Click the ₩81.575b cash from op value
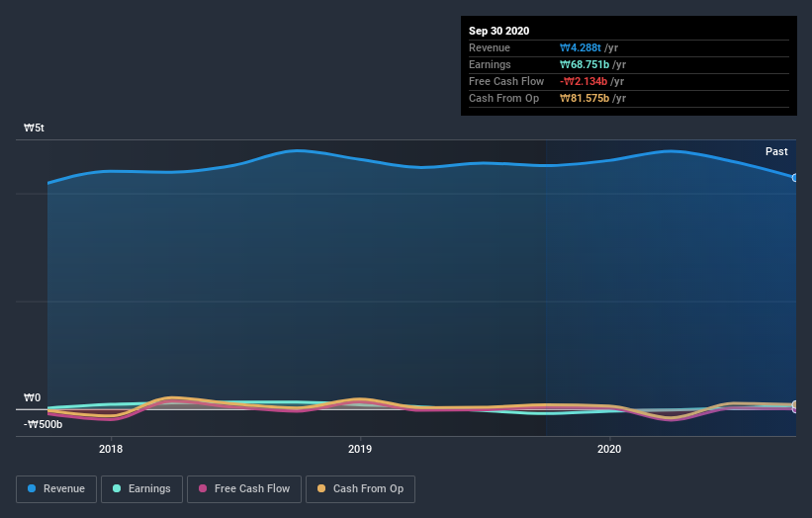Viewport: 812px width, 518px height. [x=585, y=98]
